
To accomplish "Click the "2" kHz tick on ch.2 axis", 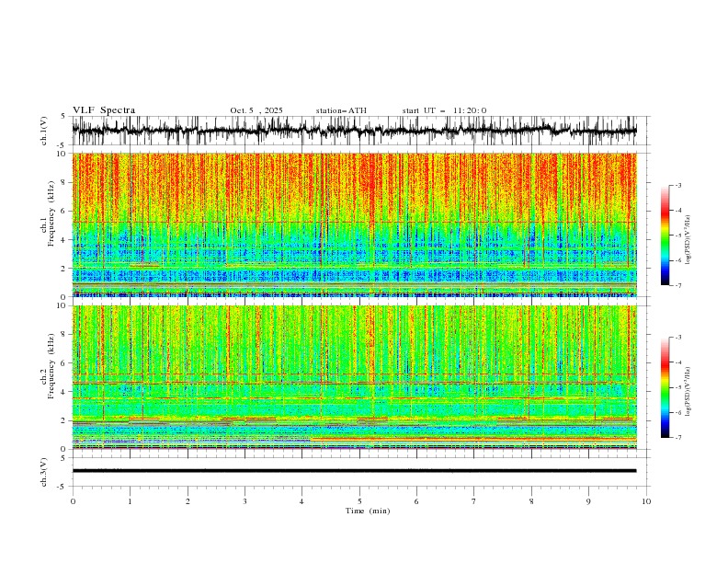I will [64, 420].
